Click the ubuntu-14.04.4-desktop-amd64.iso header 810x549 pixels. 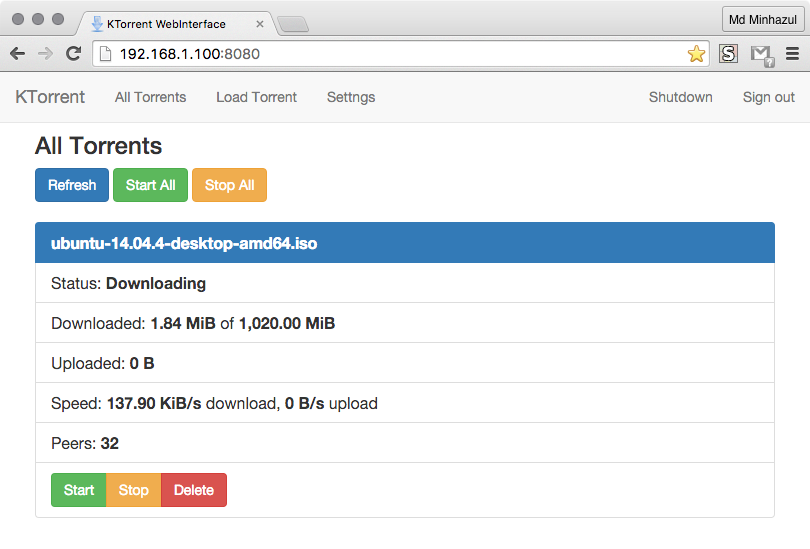point(405,243)
